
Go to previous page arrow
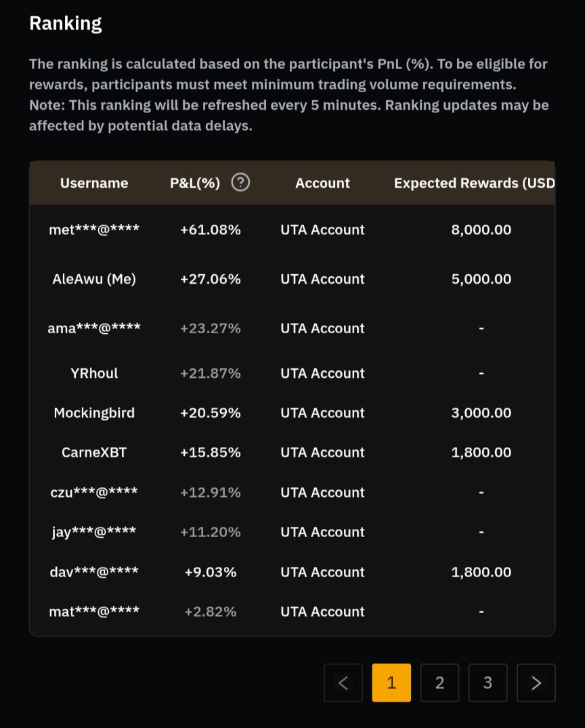343,683
